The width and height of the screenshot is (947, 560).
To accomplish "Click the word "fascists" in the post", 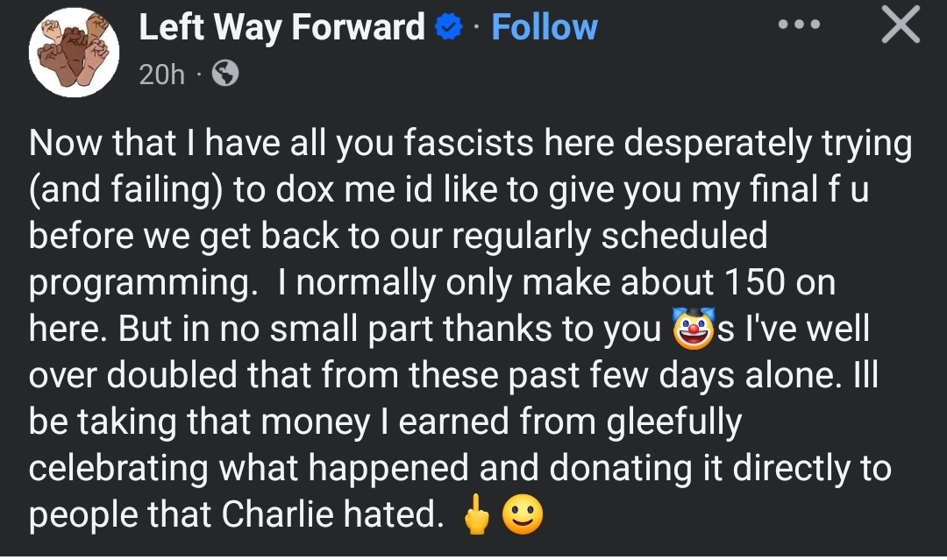I will 468,144.
